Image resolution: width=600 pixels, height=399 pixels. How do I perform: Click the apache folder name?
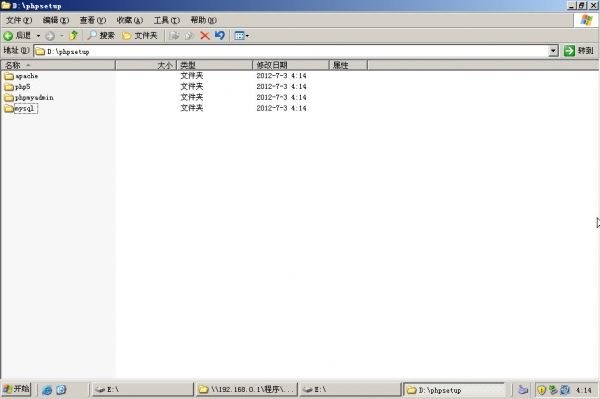(26, 76)
